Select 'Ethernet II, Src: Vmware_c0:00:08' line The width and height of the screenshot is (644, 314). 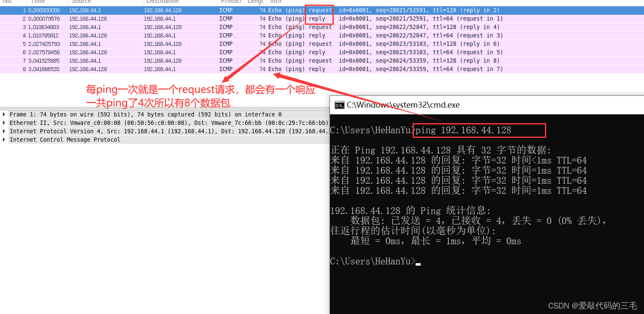tap(169, 123)
